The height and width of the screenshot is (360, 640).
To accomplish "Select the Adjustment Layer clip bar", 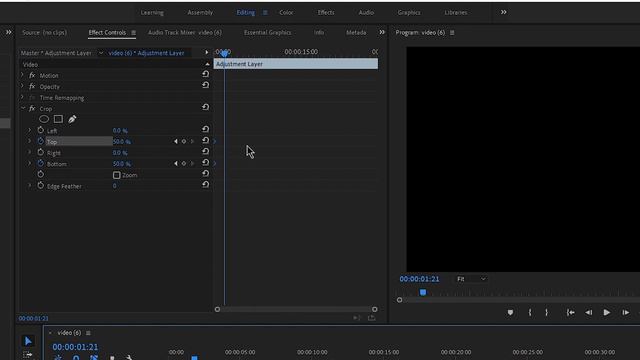I will [296, 64].
